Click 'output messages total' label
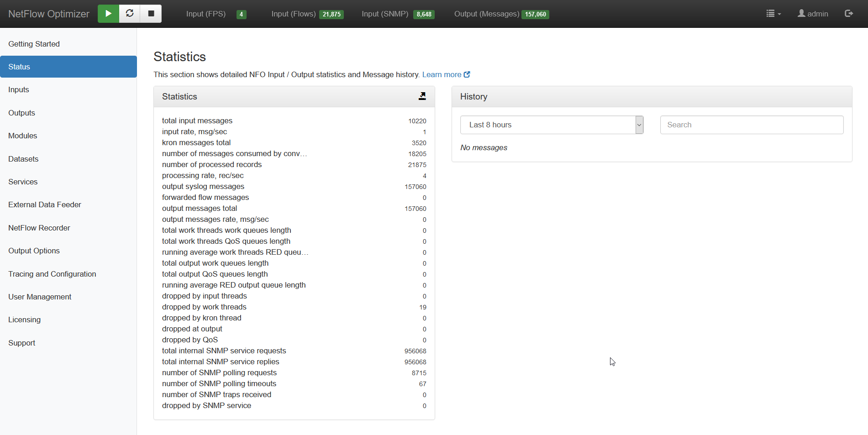This screenshot has width=868, height=435. [200, 208]
